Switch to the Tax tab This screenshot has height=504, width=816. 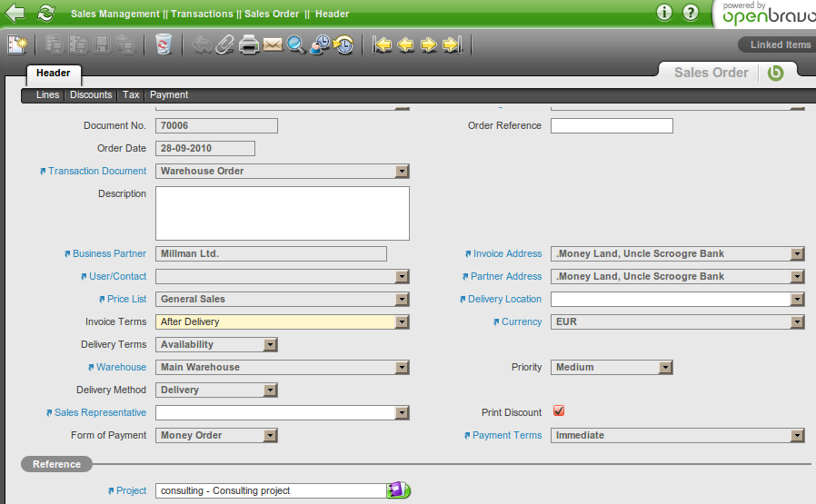pos(131,94)
